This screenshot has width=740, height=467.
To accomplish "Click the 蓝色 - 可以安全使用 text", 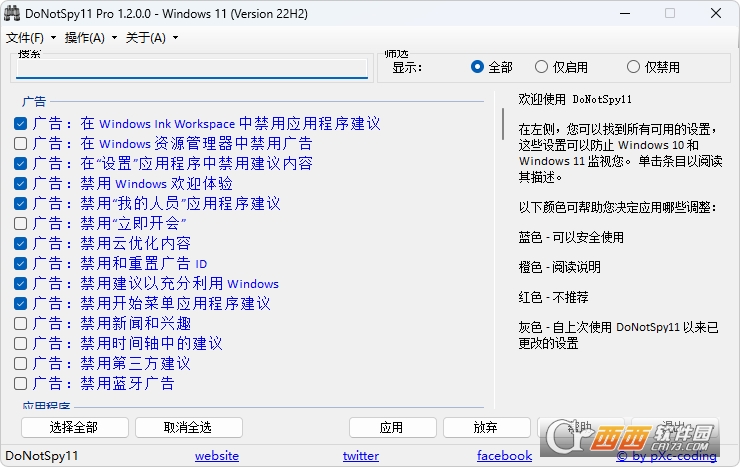I will click(571, 237).
